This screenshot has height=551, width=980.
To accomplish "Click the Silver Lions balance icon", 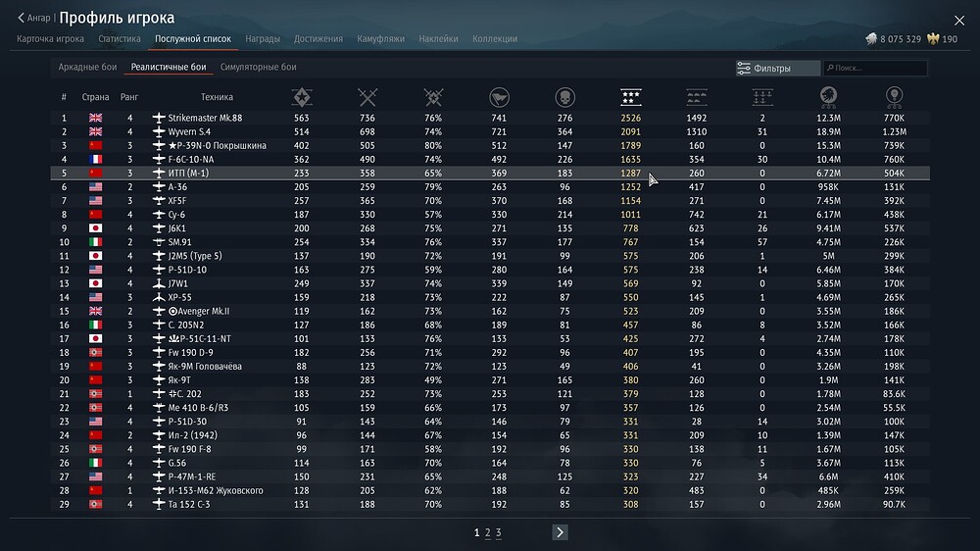I will point(870,39).
